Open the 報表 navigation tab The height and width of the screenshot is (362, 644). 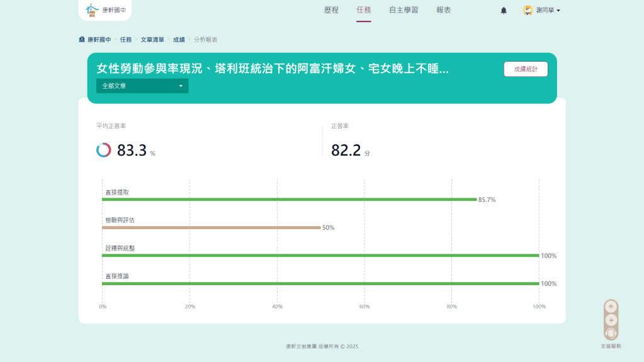pyautogui.click(x=443, y=10)
